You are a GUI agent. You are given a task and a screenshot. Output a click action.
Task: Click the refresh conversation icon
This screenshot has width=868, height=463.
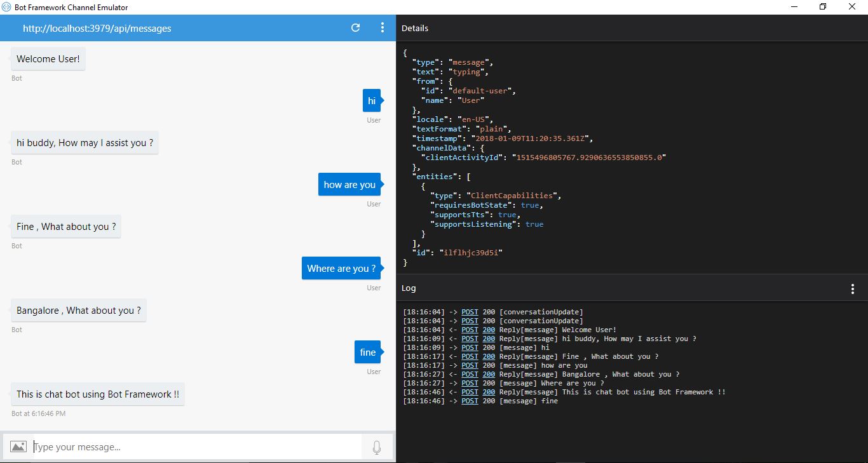click(356, 28)
